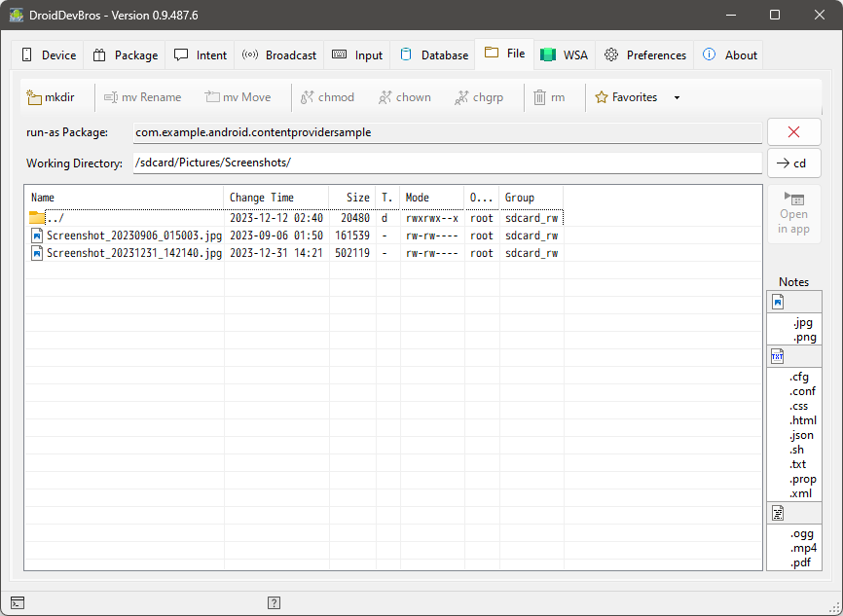
Task: Open the Intent tab
Action: [200, 54]
